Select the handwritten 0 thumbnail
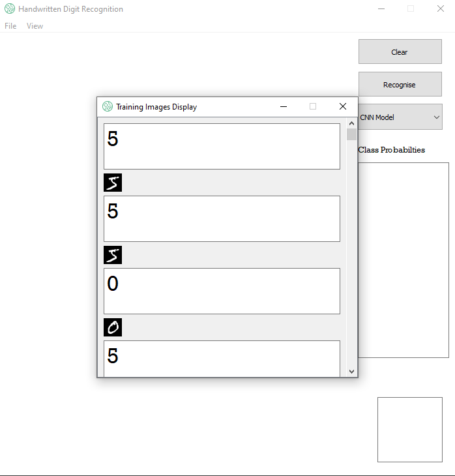 pos(113,327)
